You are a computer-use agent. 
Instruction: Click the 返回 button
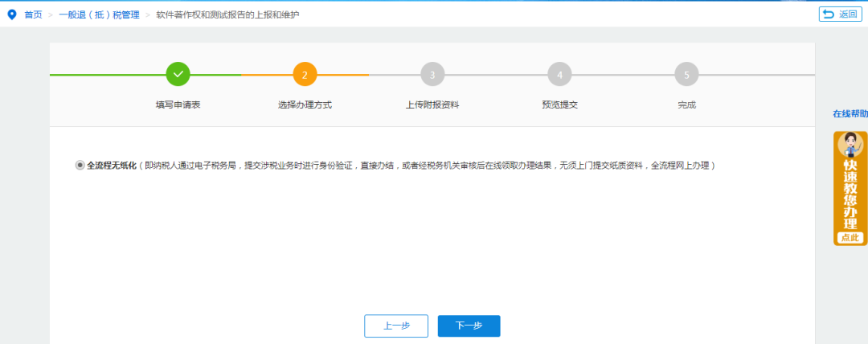(x=841, y=14)
